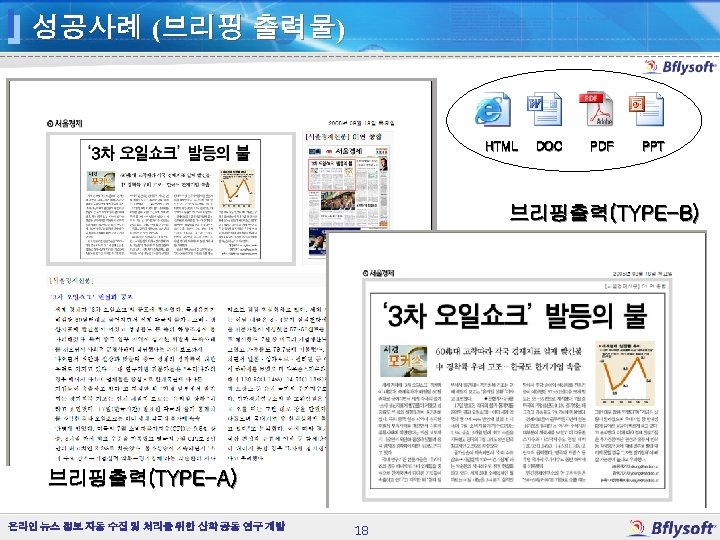Screen dimensions: 720x540
Task: Click the page number 18
Action: [361, 530]
